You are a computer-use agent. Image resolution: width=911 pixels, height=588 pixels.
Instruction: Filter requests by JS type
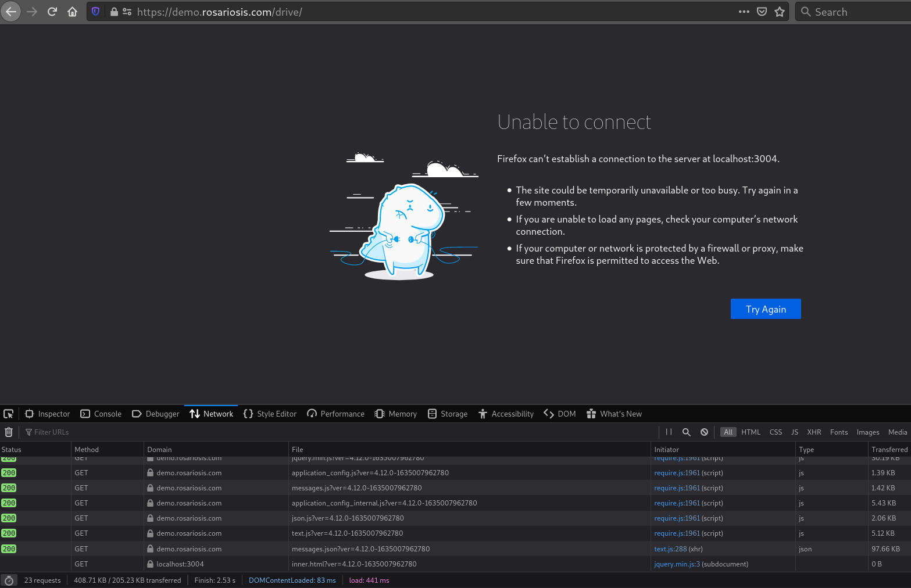point(795,432)
